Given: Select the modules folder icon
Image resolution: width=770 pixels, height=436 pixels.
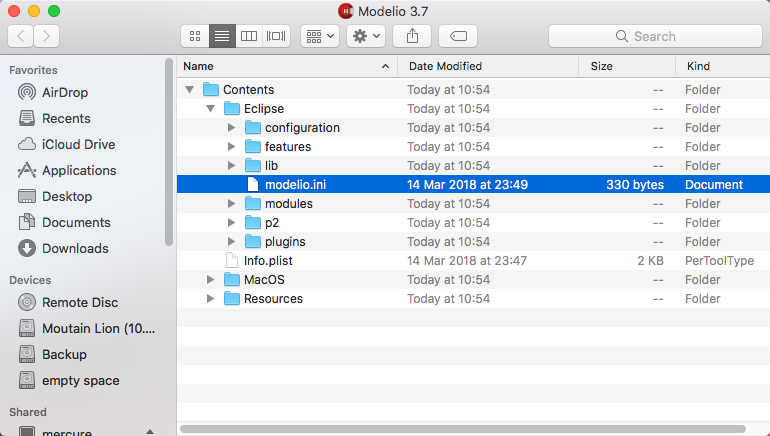Looking at the screenshot, I should (253, 203).
